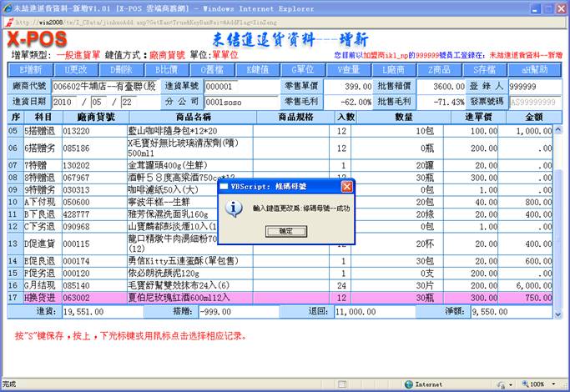Click the Z商品 toolbar button

click(x=439, y=69)
